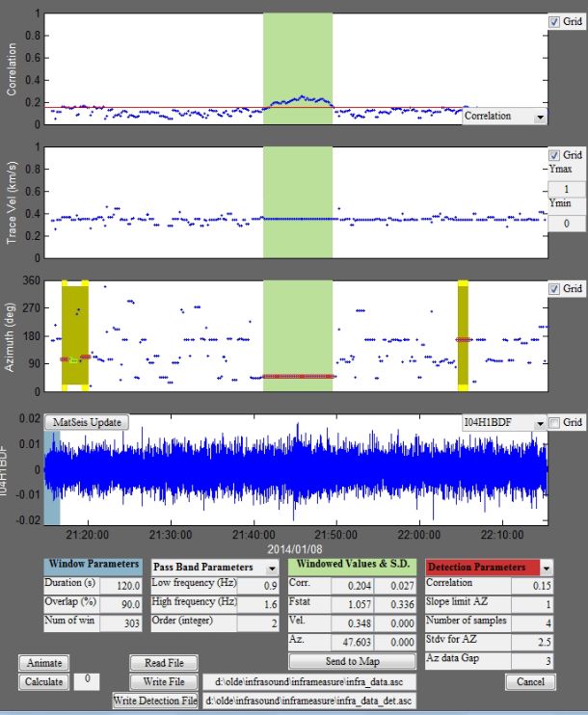
Task: Open the Correlation plot type dropdown
Action: 539,116
